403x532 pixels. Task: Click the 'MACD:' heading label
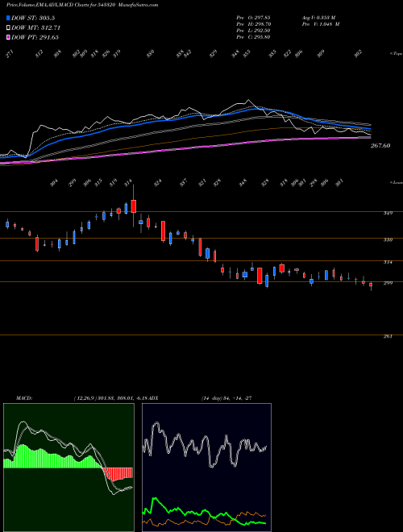pyautogui.click(x=23, y=398)
